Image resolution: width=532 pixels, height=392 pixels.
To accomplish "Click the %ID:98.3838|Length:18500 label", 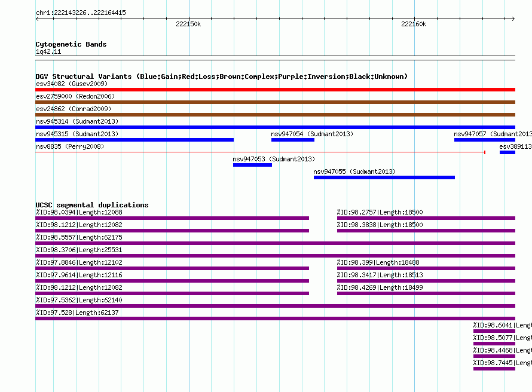I will pos(380,225).
